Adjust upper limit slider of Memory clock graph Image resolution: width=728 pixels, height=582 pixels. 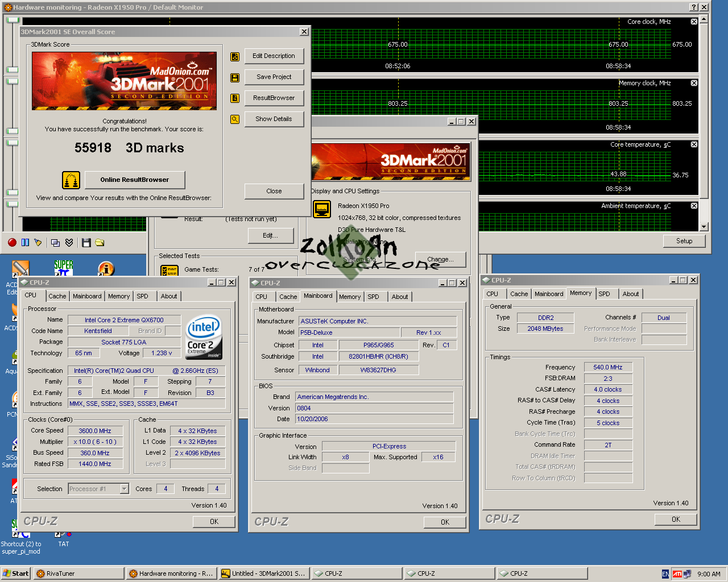[x=13, y=81]
